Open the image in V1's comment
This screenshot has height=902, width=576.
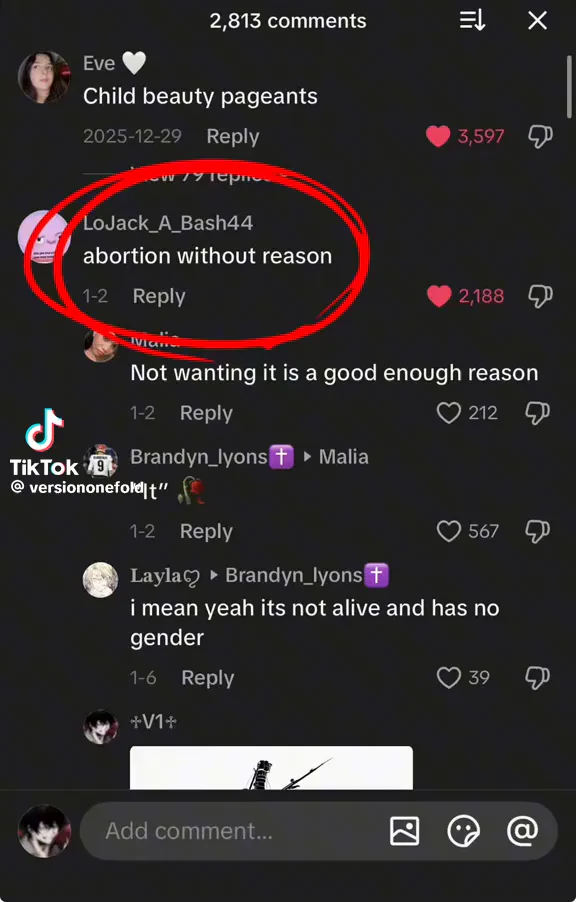coord(271,768)
